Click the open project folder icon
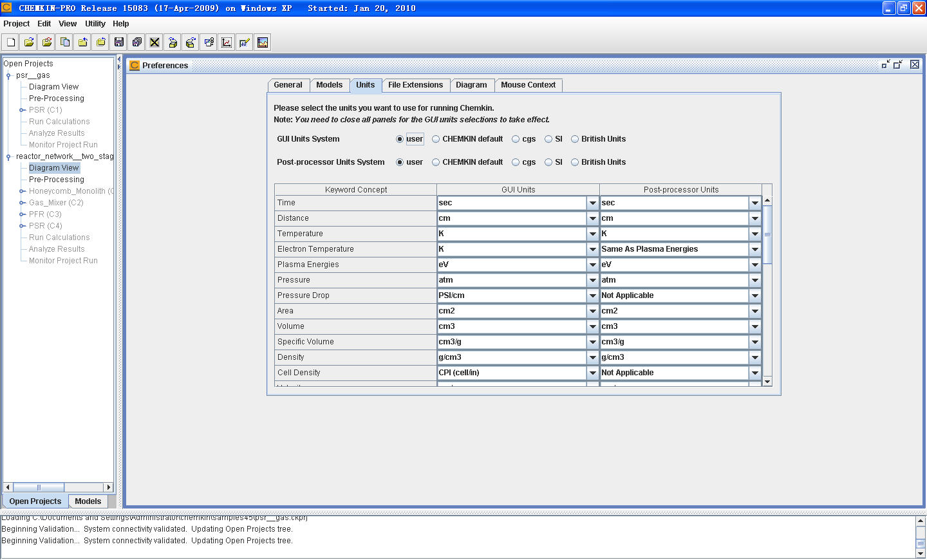The height and width of the screenshot is (560, 927). click(29, 42)
